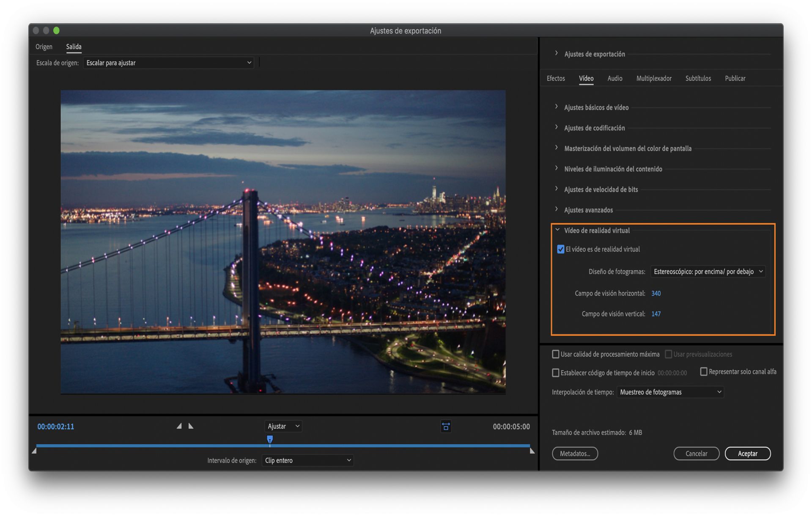Screen dimensions: 812x517
Task: Open the Diseño de fotogramas dropdown
Action: pyautogui.click(x=708, y=272)
